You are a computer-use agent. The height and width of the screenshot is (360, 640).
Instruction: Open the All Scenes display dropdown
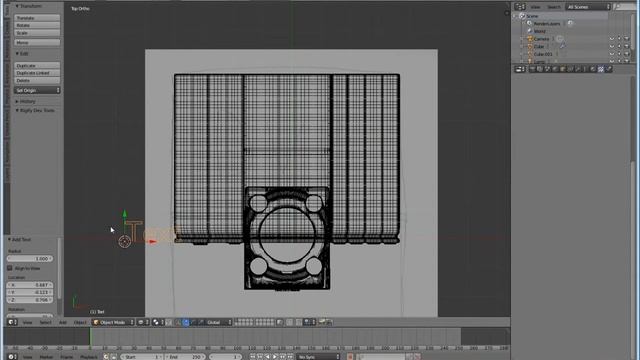tap(588, 7)
